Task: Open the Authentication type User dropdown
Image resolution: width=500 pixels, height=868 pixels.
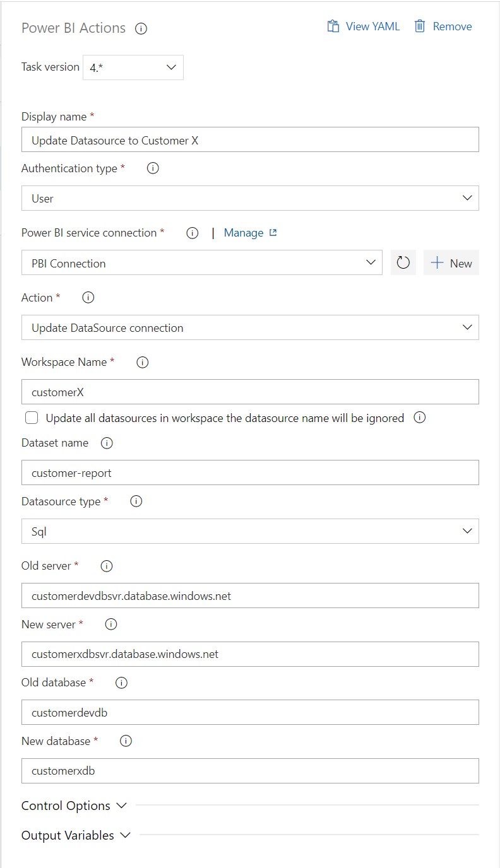Action: [x=250, y=198]
